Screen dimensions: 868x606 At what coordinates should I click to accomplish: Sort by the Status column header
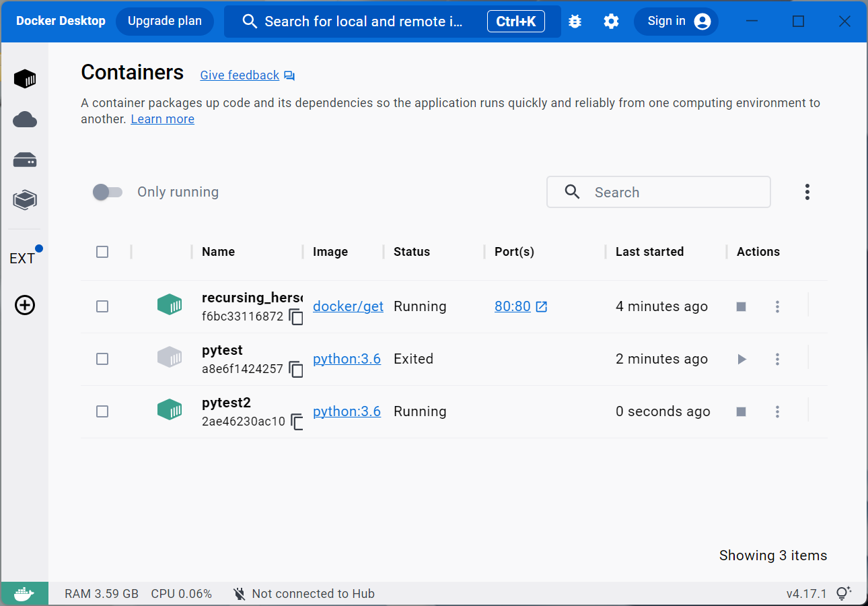(x=412, y=252)
